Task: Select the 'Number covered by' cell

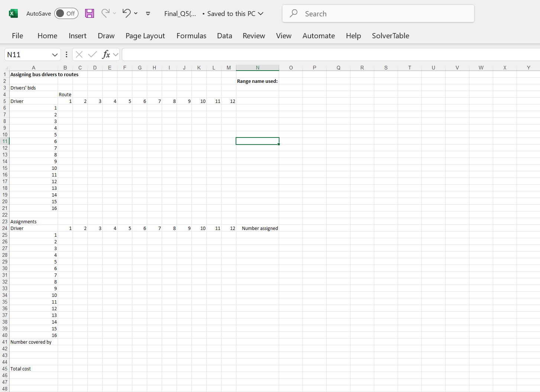Action: (33, 342)
